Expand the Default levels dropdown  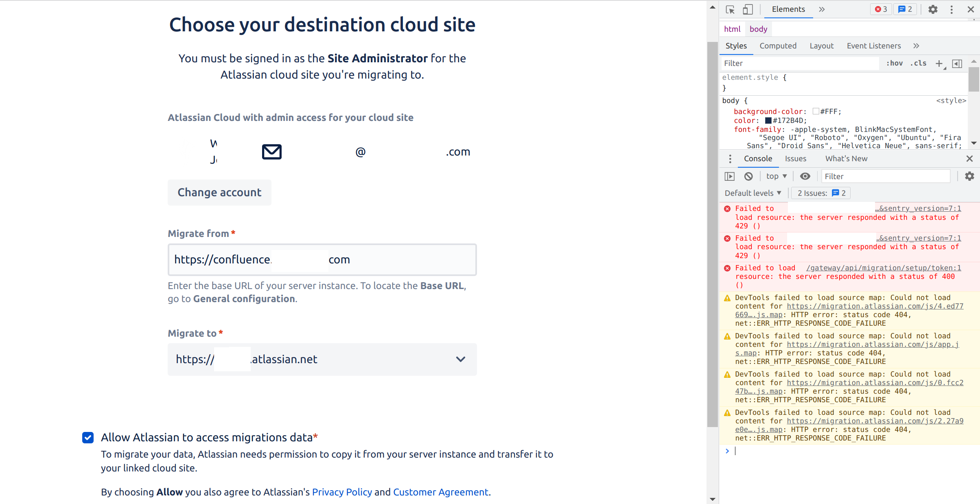coord(753,193)
